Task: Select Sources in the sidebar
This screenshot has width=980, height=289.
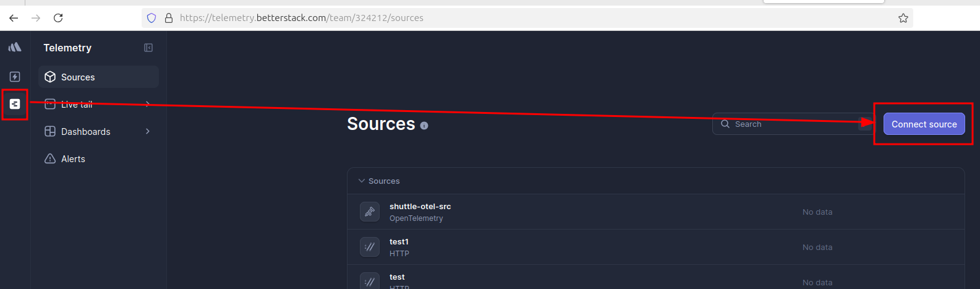Action: 78,77
